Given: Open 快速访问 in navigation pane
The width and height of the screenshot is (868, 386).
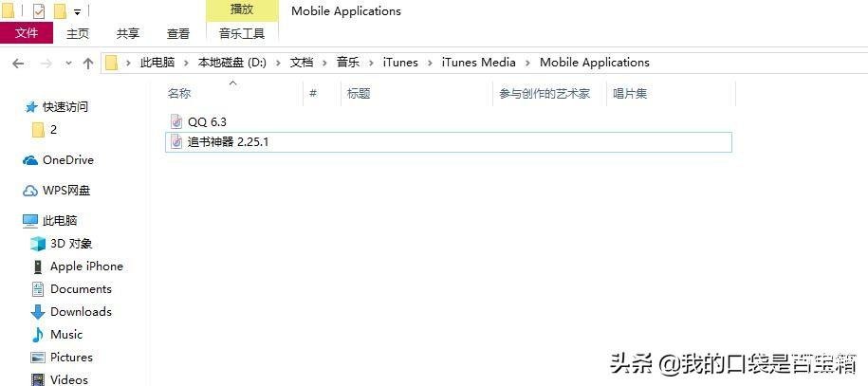Looking at the screenshot, I should pyautogui.click(x=65, y=107).
